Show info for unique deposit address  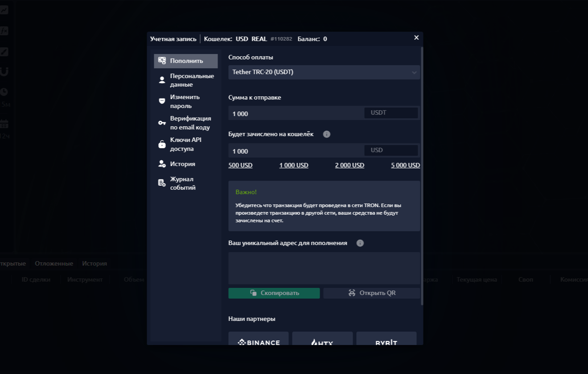coord(360,243)
